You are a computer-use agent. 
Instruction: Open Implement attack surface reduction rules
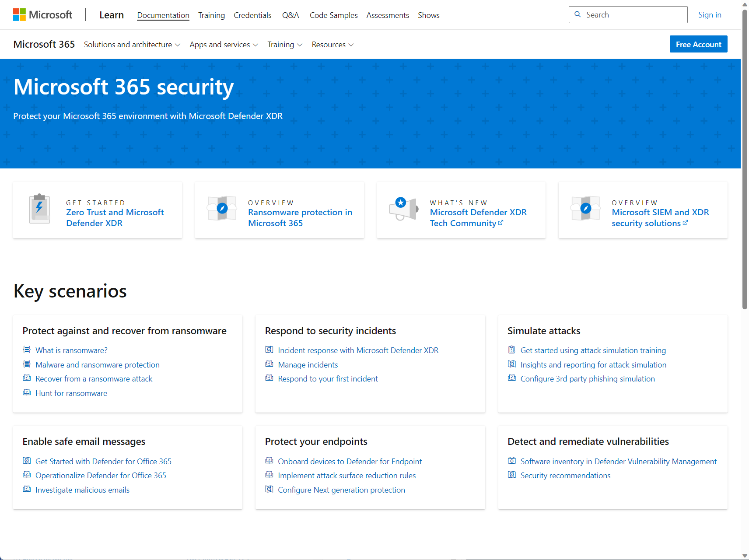coord(347,475)
